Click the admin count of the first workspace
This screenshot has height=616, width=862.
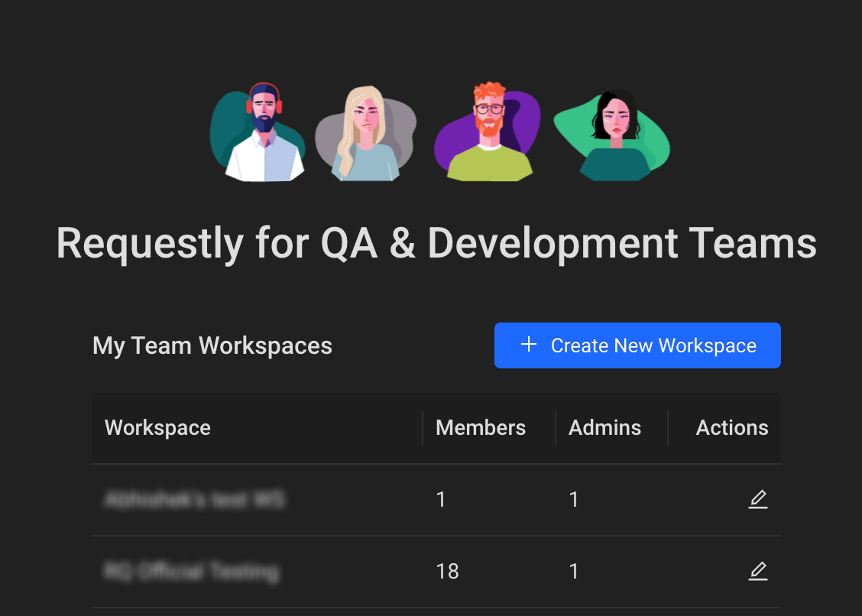point(574,500)
